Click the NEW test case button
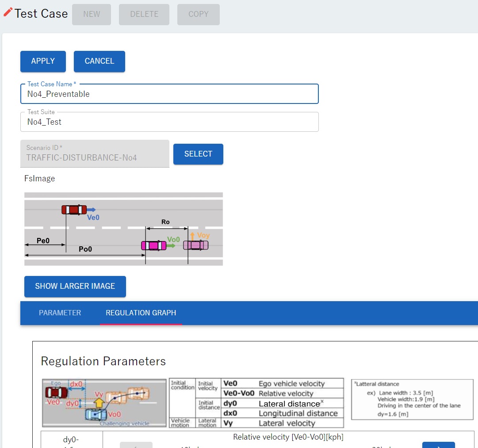Viewport: 478px width, 448px height. click(92, 14)
